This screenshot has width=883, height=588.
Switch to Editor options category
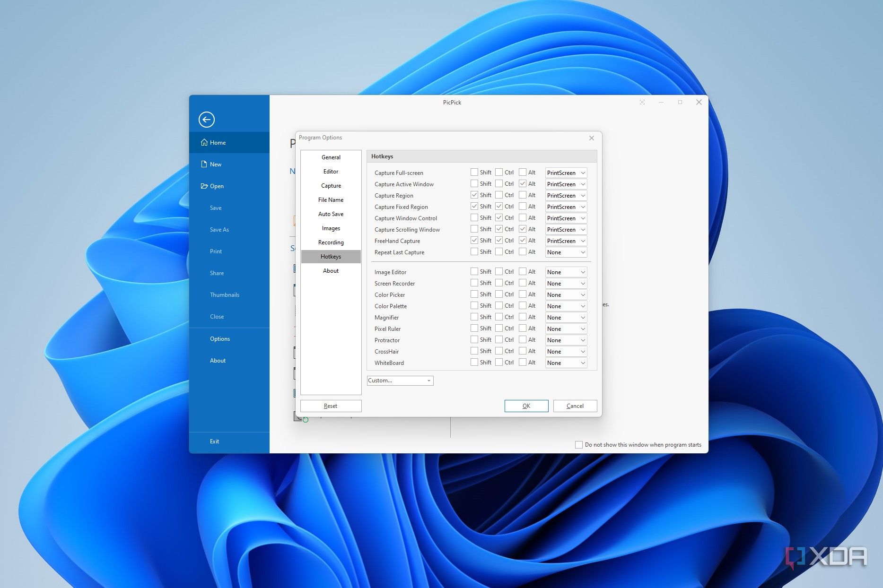[x=331, y=172]
